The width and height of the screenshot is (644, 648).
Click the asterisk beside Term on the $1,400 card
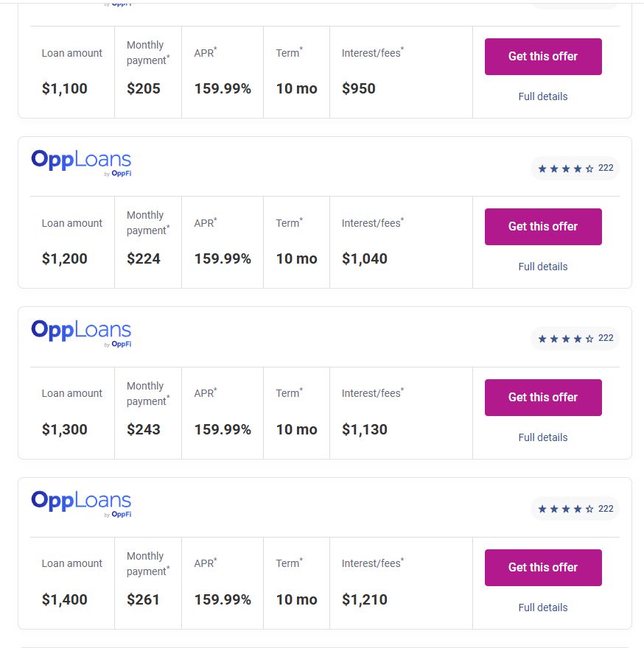click(x=301, y=559)
